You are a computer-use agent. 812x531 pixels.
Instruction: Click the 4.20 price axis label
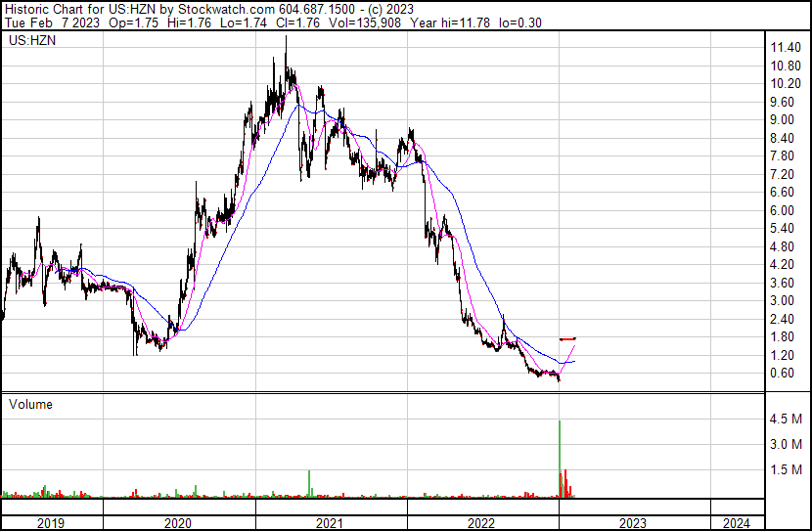pos(782,264)
